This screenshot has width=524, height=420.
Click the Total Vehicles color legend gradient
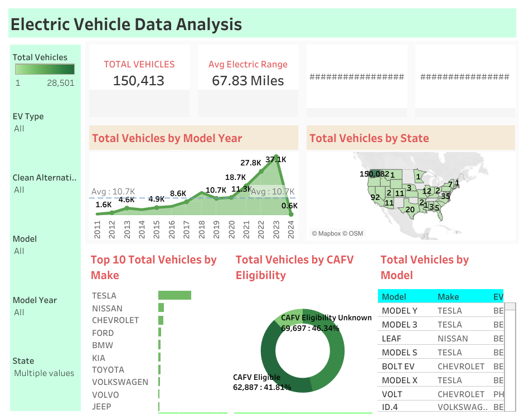point(45,69)
